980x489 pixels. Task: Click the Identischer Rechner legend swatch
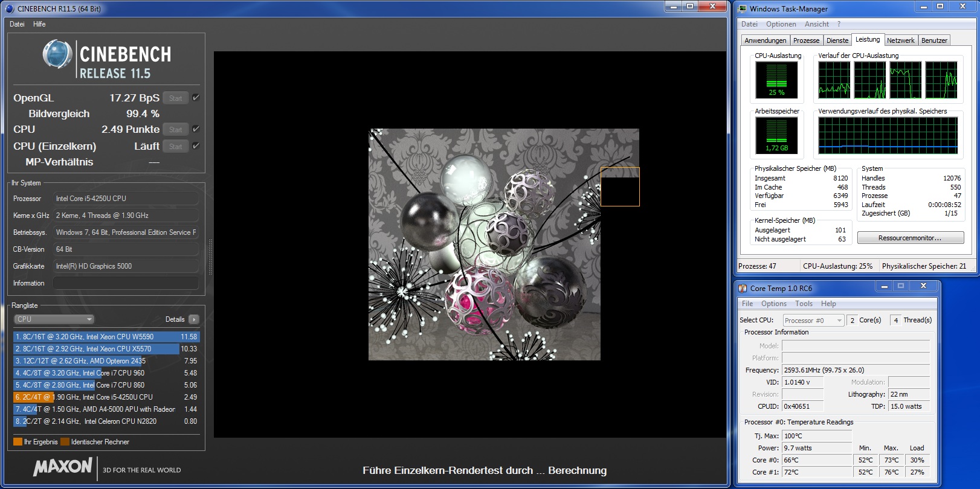tap(65, 442)
